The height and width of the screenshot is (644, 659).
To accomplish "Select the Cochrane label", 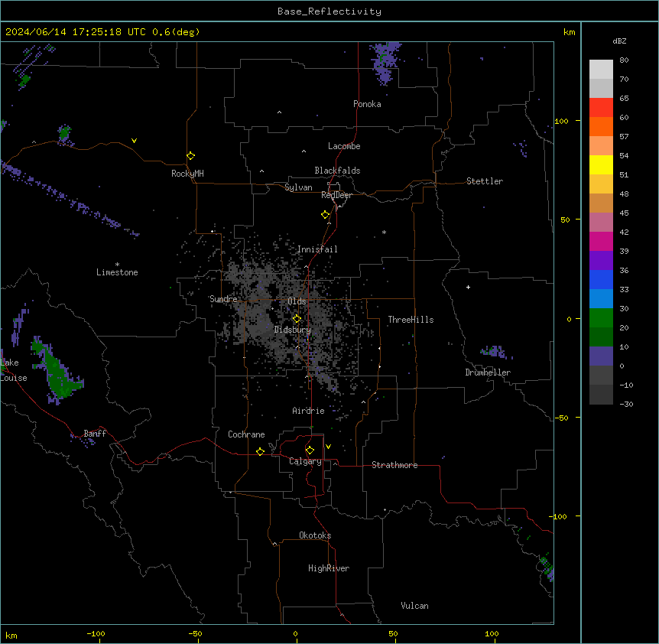I will pos(246,434).
